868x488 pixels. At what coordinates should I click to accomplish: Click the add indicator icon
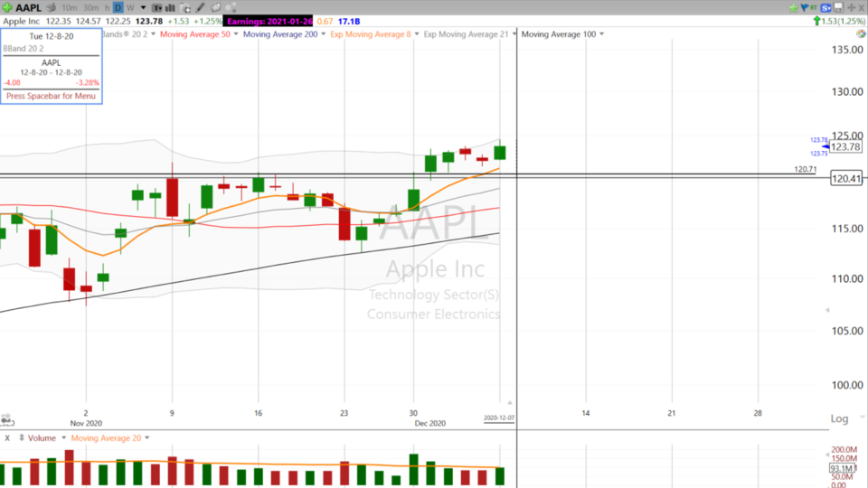[185, 8]
